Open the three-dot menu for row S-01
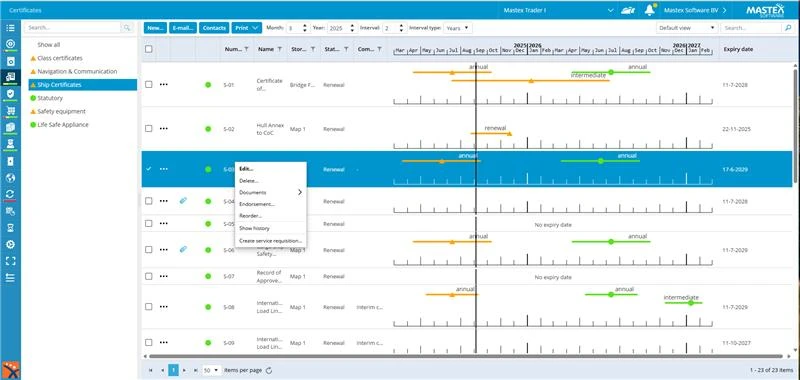The height and width of the screenshot is (380, 800). tap(163, 85)
